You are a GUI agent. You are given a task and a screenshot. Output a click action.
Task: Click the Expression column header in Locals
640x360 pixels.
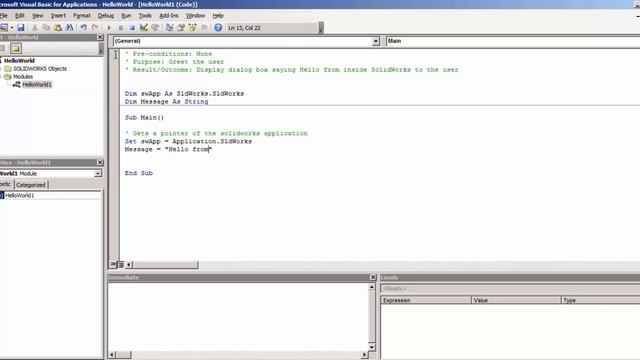point(426,300)
